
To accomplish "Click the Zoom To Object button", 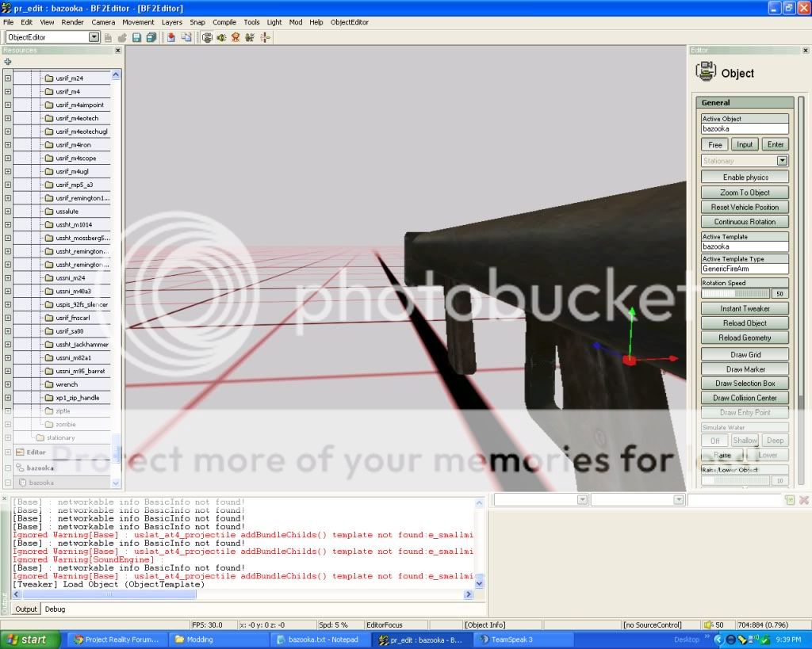I will 745,193.
